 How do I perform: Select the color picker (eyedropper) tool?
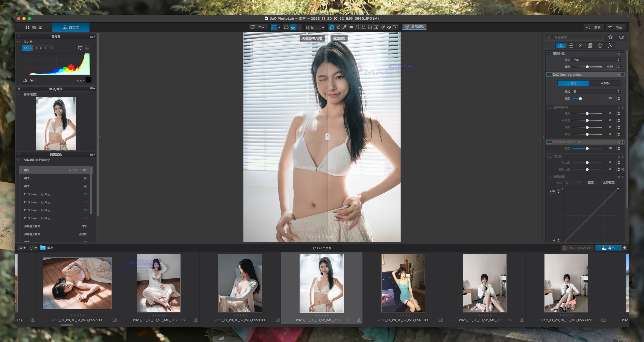344,27
